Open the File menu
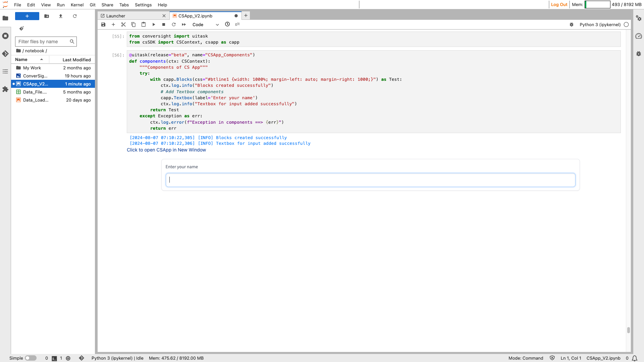This screenshot has height=362, width=644. coord(18,5)
